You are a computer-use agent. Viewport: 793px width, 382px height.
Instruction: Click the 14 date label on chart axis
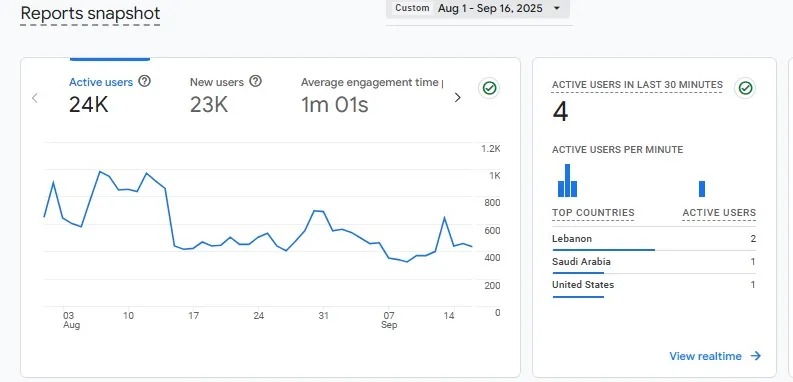(x=449, y=316)
